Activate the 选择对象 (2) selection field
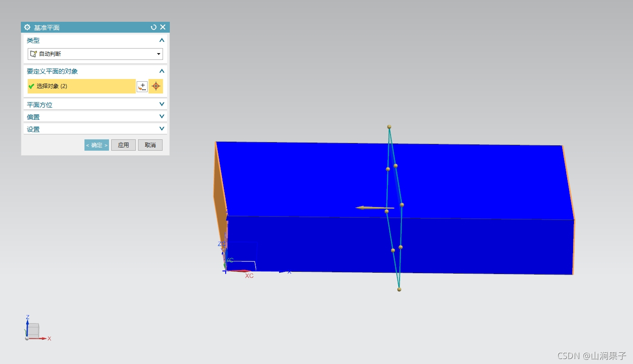633x364 pixels. pyautogui.click(x=82, y=86)
